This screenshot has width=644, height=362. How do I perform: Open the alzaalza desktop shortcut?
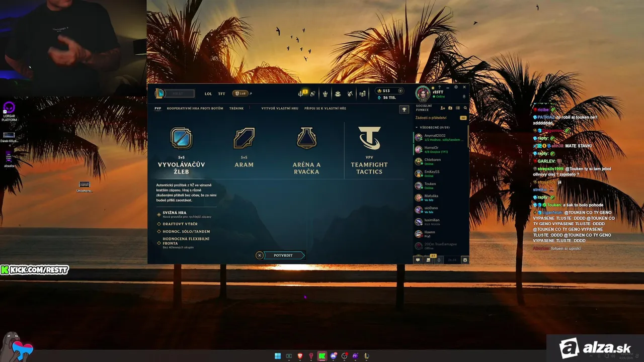(x=9, y=159)
